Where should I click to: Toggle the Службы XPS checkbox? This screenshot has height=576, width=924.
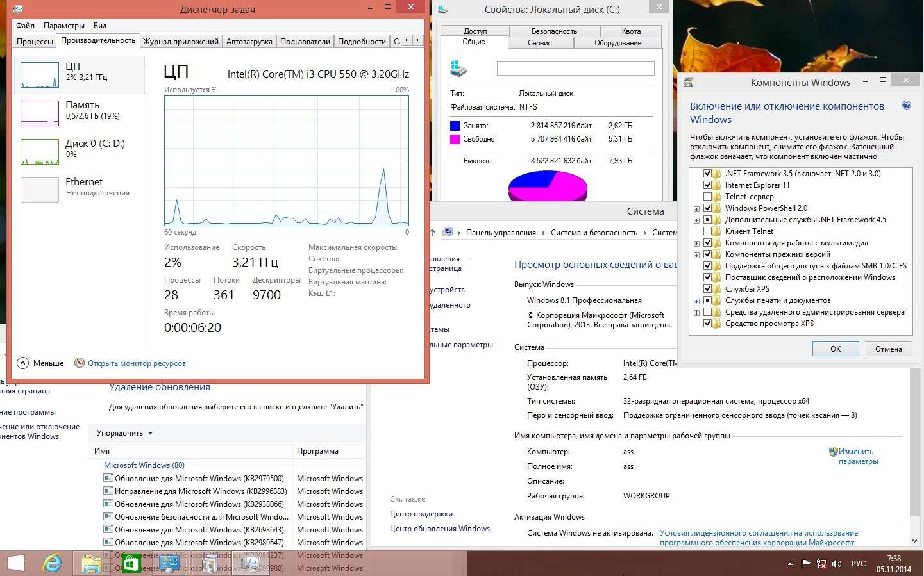coord(708,289)
